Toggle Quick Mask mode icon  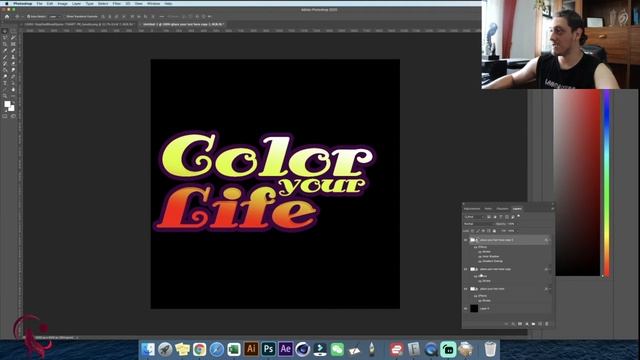coord(4,116)
